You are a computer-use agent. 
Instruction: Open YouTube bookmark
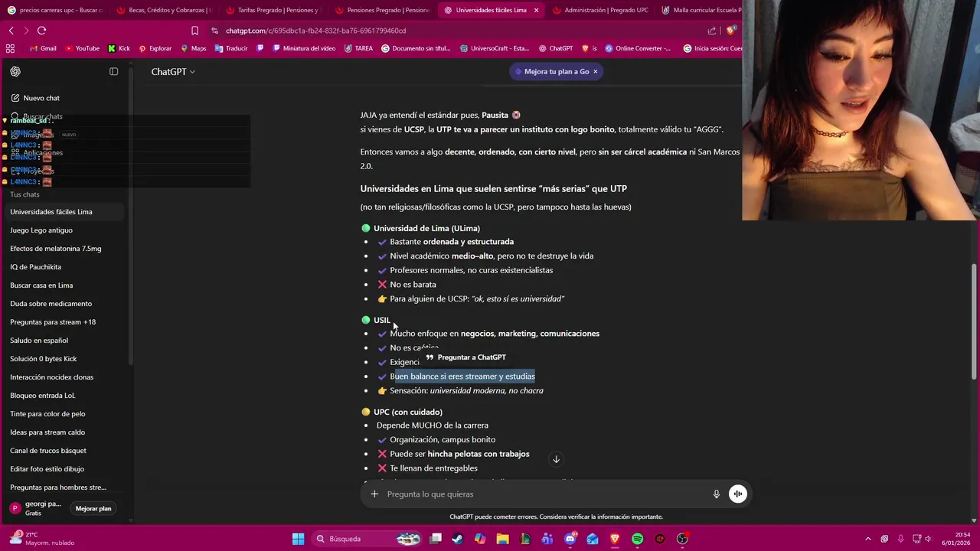pyautogui.click(x=82, y=48)
